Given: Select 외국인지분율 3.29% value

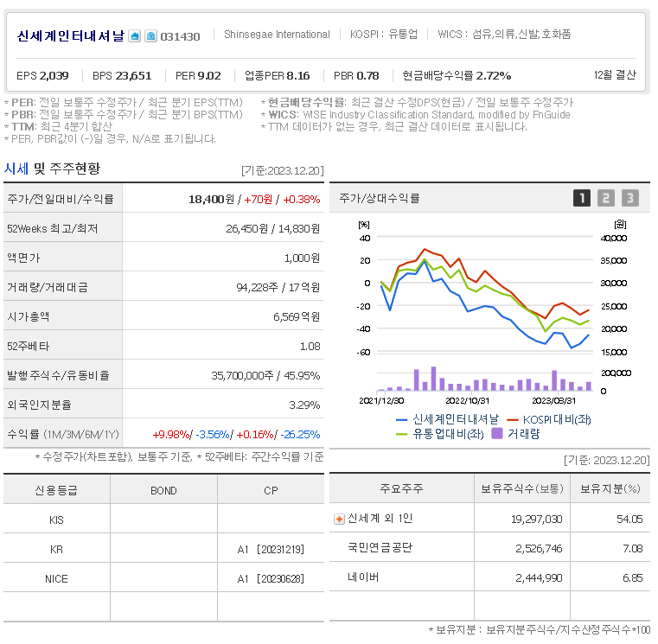Looking at the screenshot, I should (304, 405).
